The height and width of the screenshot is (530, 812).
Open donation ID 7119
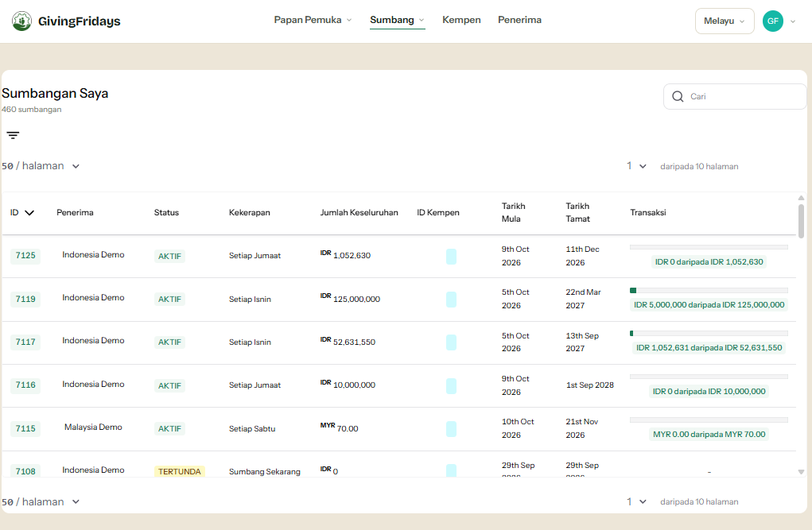click(x=25, y=299)
